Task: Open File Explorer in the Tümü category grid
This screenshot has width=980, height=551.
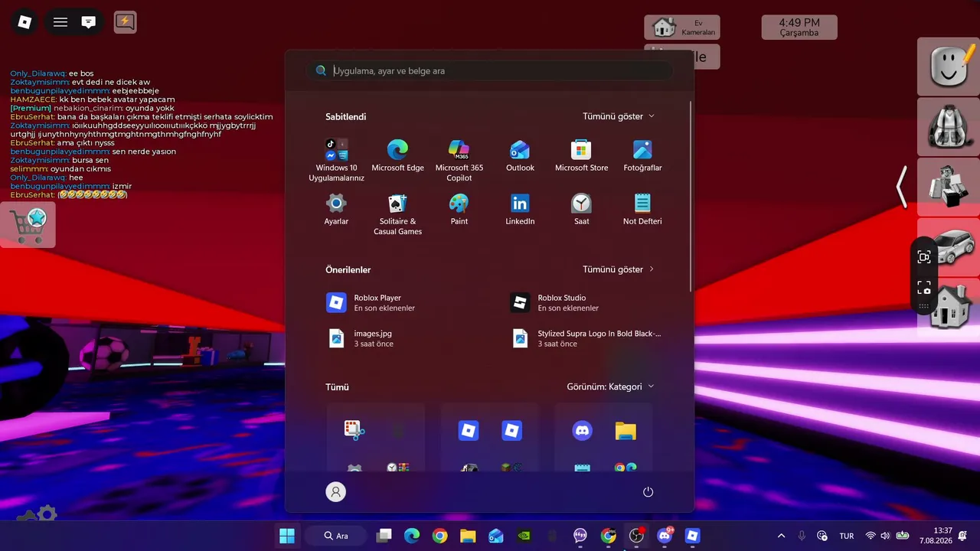Action: coord(626,431)
